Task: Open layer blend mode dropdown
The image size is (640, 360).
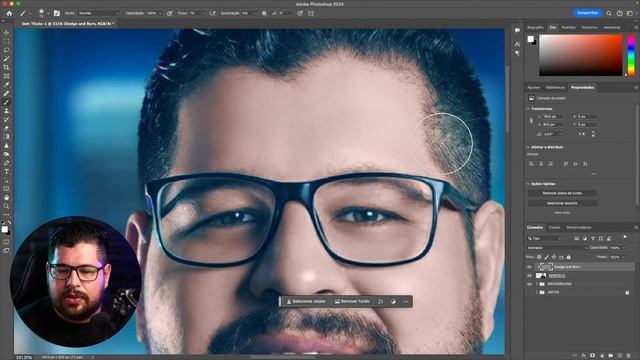Action: [x=557, y=248]
